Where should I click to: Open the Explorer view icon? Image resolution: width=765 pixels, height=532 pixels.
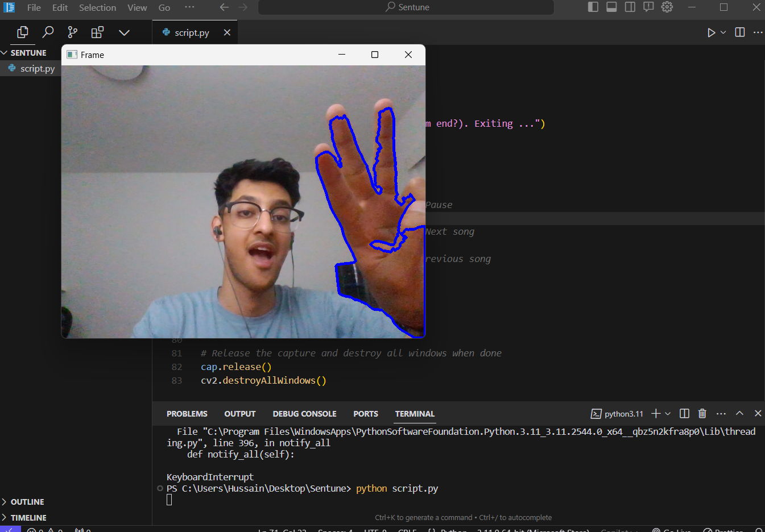(23, 32)
